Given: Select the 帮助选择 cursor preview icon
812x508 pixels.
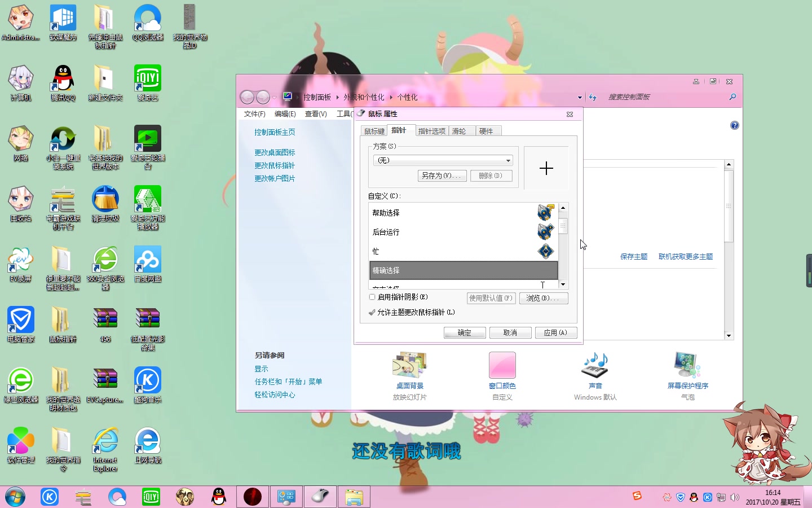Looking at the screenshot, I should (x=545, y=212).
